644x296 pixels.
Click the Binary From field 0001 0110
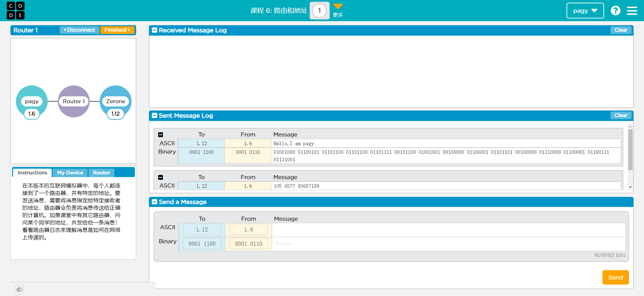pyautogui.click(x=249, y=244)
